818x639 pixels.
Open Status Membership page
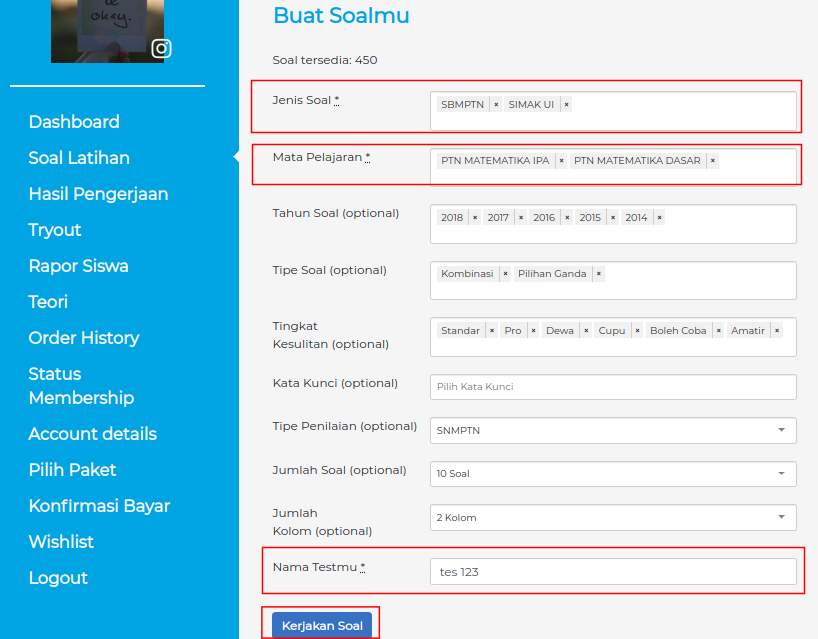81,386
